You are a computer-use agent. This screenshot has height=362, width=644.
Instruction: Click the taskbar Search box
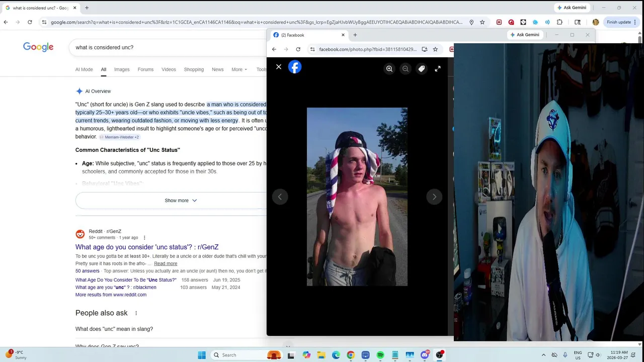(x=247, y=355)
